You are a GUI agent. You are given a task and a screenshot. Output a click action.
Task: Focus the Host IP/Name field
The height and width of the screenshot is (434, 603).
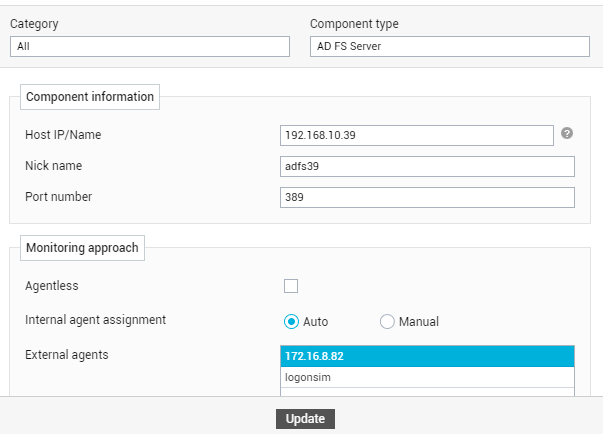pyautogui.click(x=417, y=135)
